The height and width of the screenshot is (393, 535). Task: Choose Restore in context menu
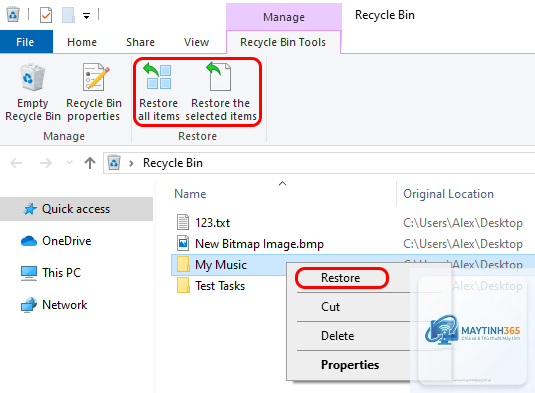[x=341, y=278]
